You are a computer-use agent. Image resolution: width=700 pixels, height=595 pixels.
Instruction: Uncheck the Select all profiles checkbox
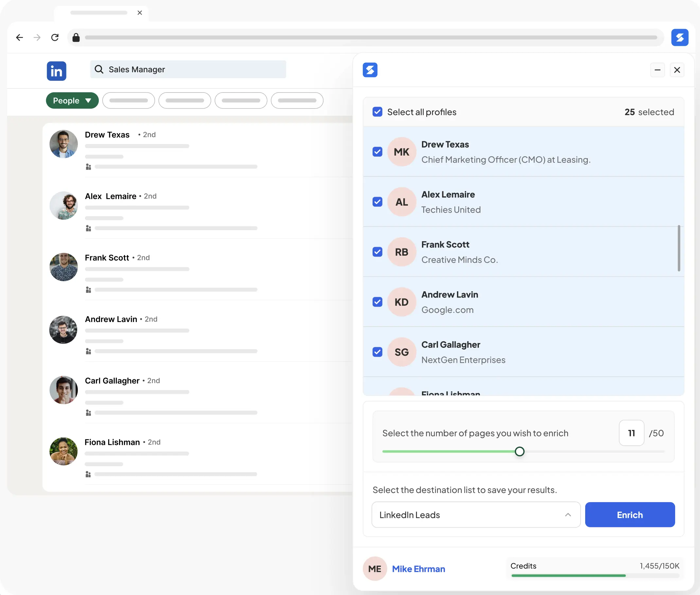point(377,112)
